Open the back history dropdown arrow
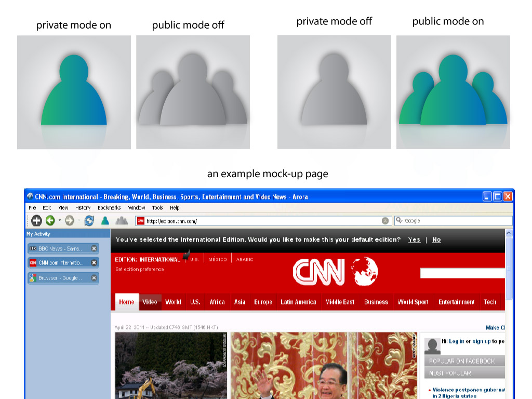Viewport: 532px width, 399px height. pyautogui.click(x=59, y=221)
